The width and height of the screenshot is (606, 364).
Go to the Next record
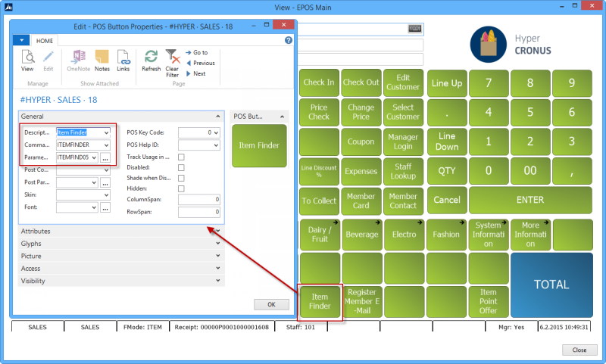click(196, 73)
